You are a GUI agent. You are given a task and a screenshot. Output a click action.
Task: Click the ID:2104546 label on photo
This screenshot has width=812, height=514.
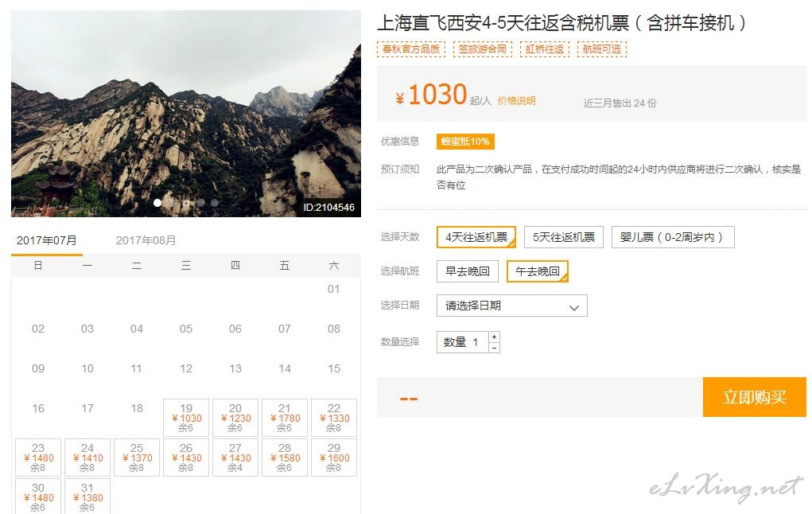click(328, 208)
